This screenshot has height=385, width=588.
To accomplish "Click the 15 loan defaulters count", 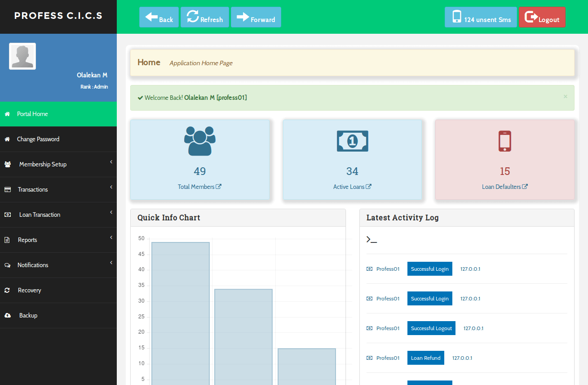I will tap(505, 171).
